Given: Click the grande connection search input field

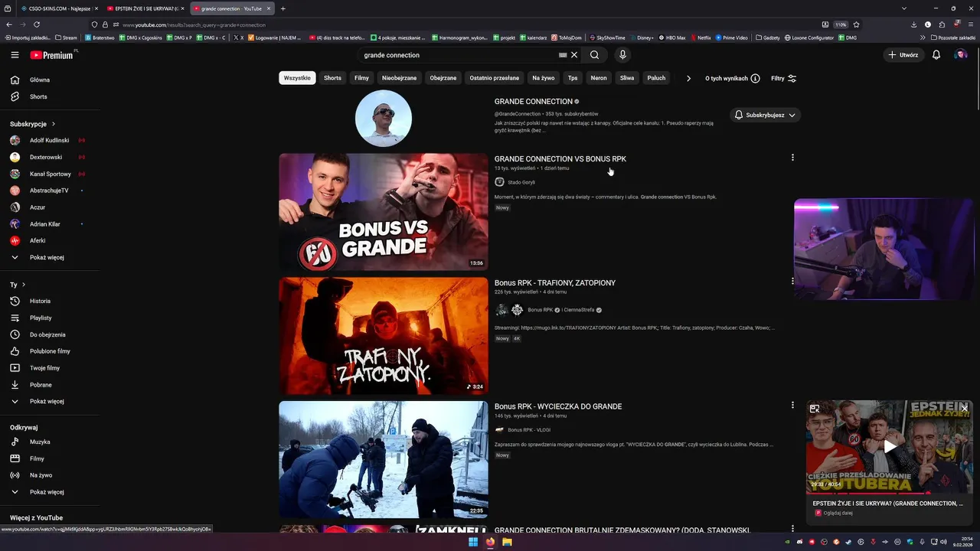Looking at the screenshot, I should click(x=459, y=55).
